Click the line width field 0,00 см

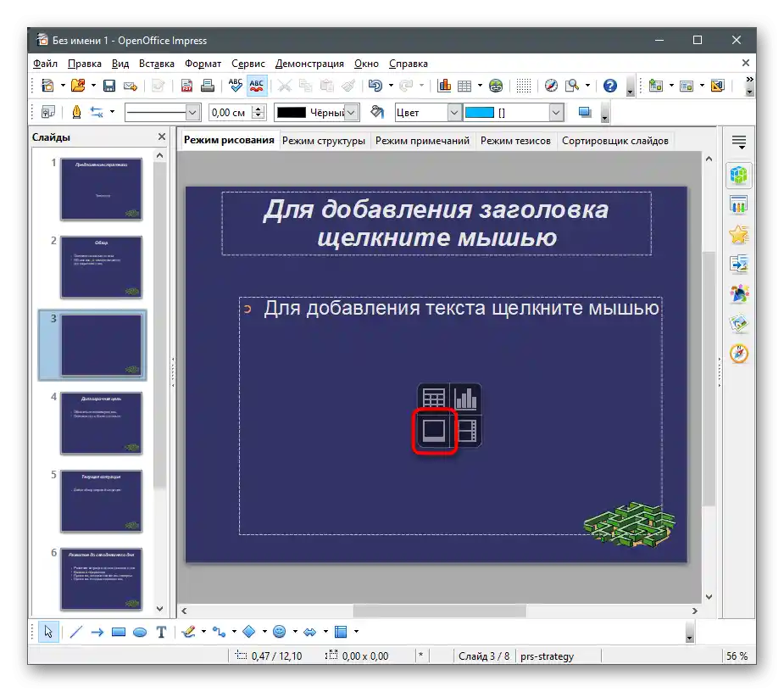(x=230, y=113)
